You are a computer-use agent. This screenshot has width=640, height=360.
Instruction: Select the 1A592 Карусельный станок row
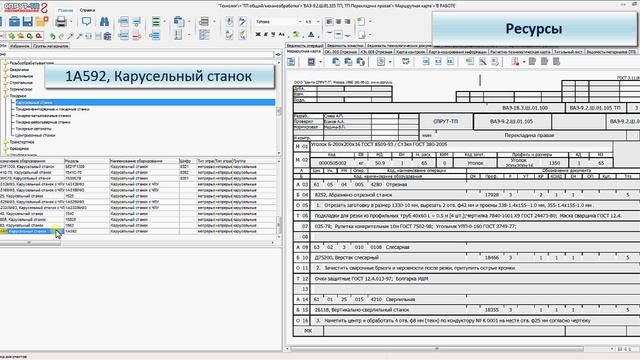139,231
